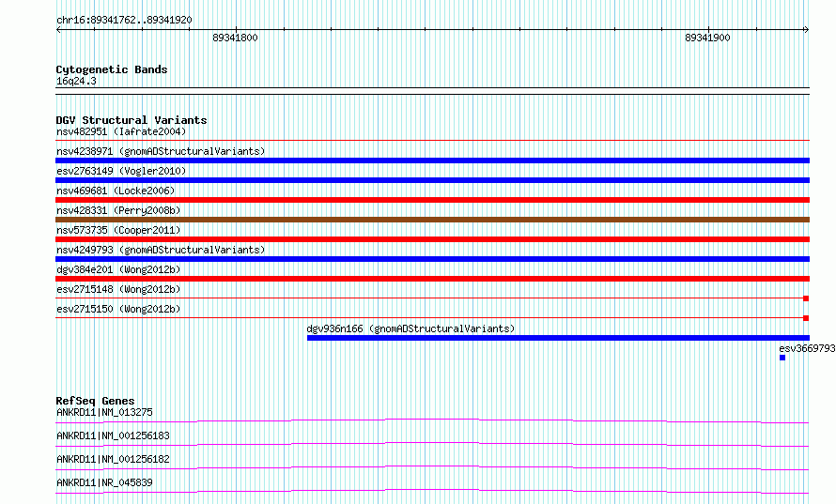This screenshot has width=836, height=504.
Task: Open variant nsv4238971 gnomAD label
Action: (x=161, y=151)
